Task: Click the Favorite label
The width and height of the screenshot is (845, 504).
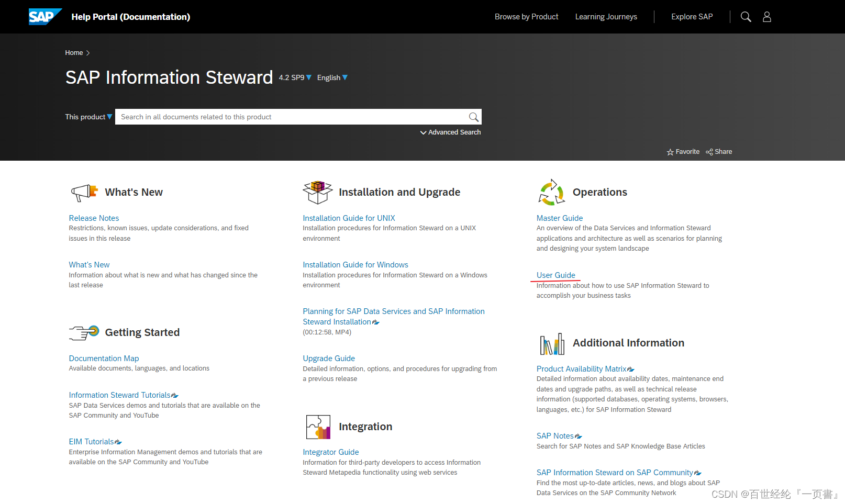Action: (x=687, y=152)
